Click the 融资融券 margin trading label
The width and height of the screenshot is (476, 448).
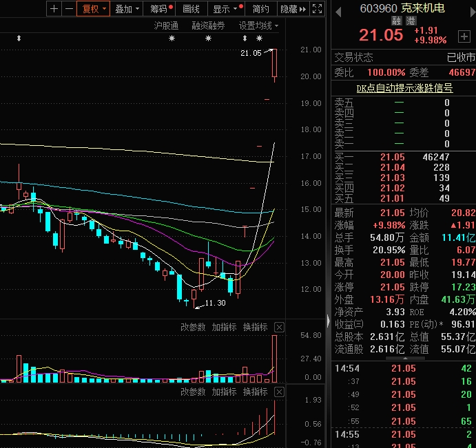[x=208, y=26]
